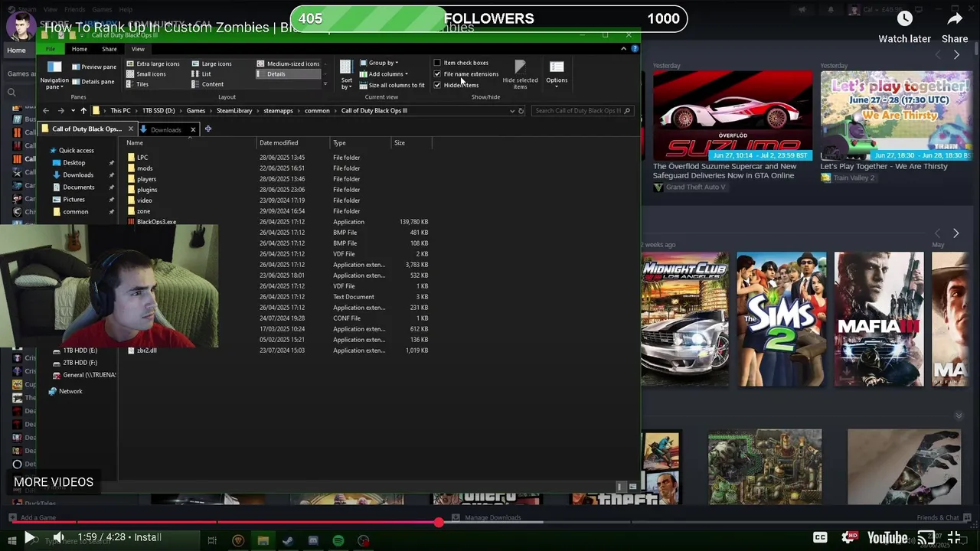Choose Small icons layout
Viewport: 980px width, 551px height.
(x=146, y=74)
